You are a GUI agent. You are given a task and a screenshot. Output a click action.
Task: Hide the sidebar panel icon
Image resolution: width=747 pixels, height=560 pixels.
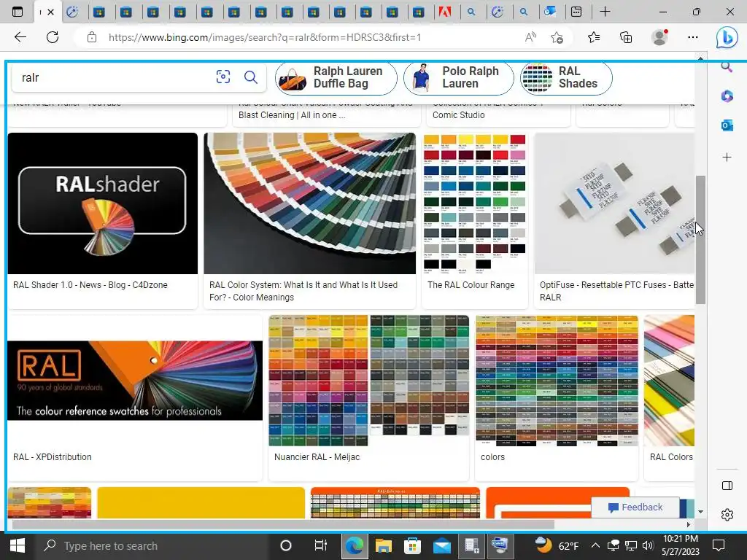pyautogui.click(x=727, y=486)
